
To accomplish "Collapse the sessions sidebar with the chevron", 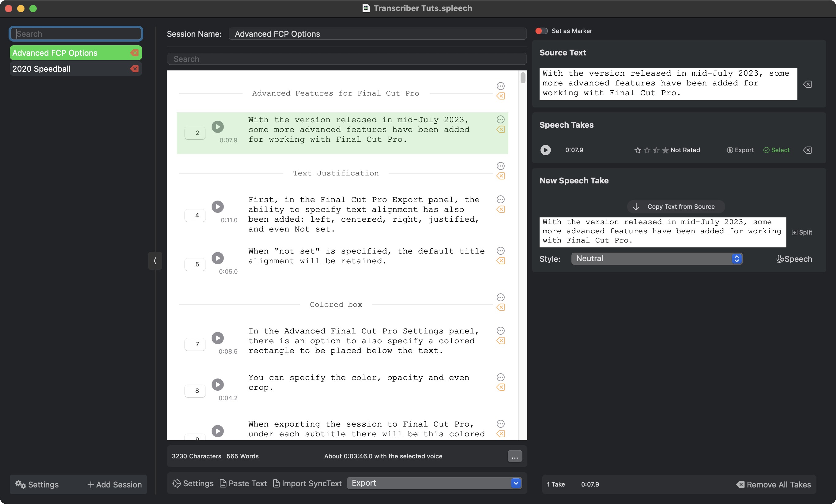I will tap(155, 261).
